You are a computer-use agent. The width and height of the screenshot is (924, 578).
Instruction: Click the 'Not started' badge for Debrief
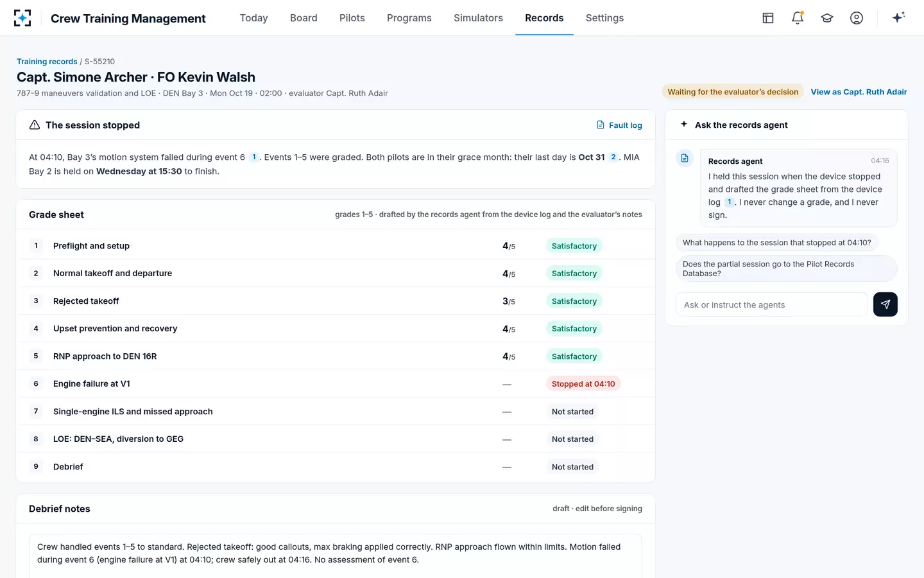(572, 467)
